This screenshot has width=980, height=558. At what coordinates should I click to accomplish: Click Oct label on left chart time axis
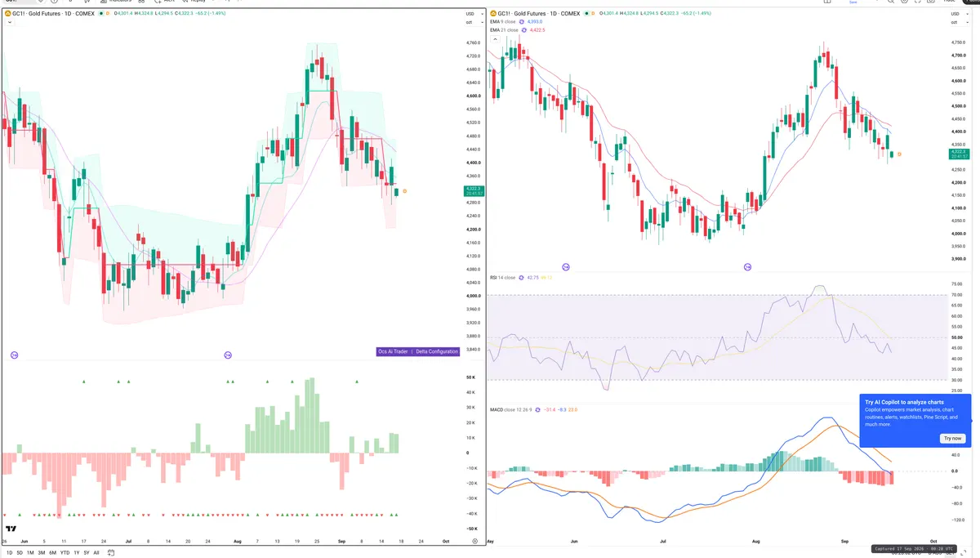click(x=445, y=541)
